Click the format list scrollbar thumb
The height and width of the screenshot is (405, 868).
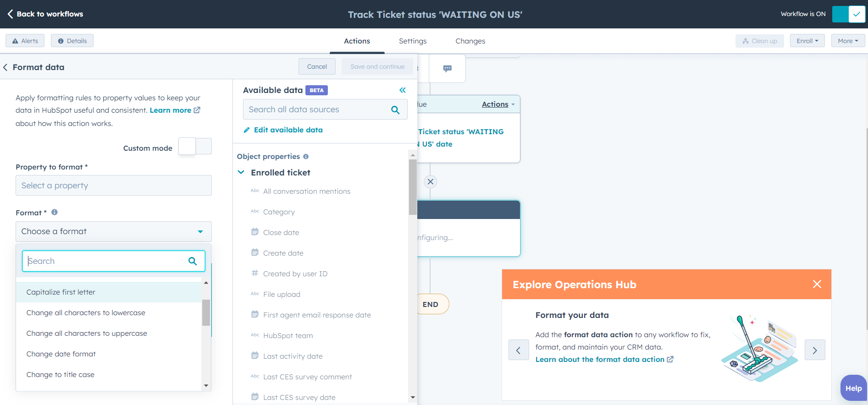pyautogui.click(x=206, y=312)
